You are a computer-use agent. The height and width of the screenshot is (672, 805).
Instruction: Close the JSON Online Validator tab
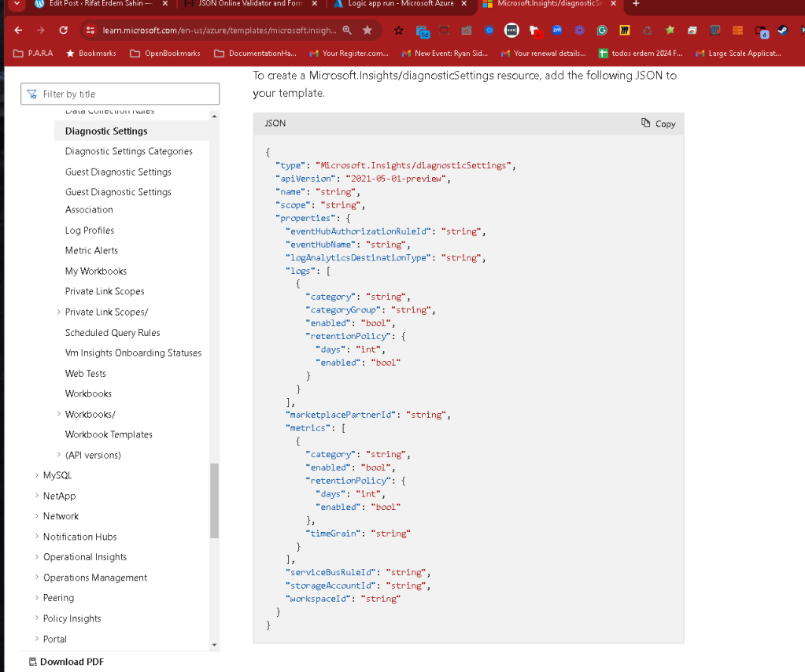point(315,4)
